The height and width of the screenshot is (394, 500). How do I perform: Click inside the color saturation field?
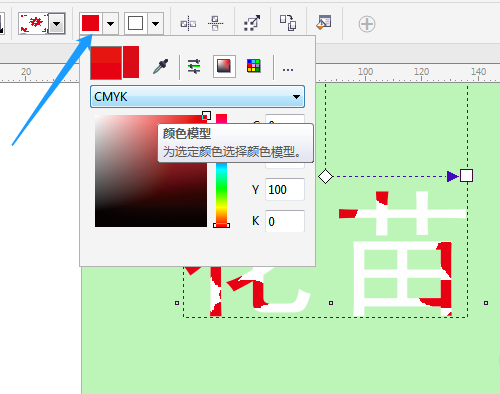tap(151, 171)
